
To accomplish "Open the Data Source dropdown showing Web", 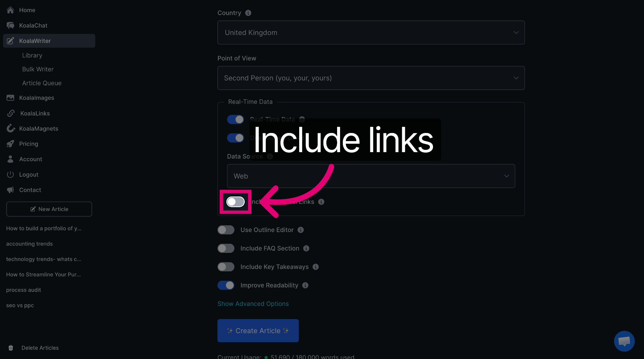I will [x=371, y=176].
